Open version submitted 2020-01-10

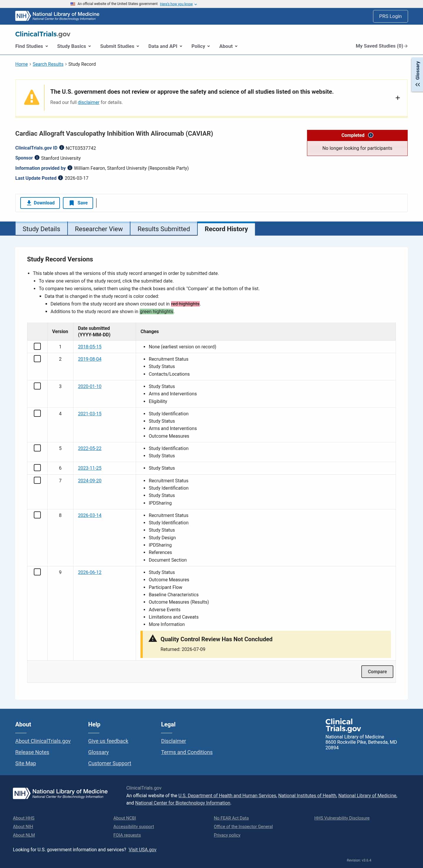point(90,387)
